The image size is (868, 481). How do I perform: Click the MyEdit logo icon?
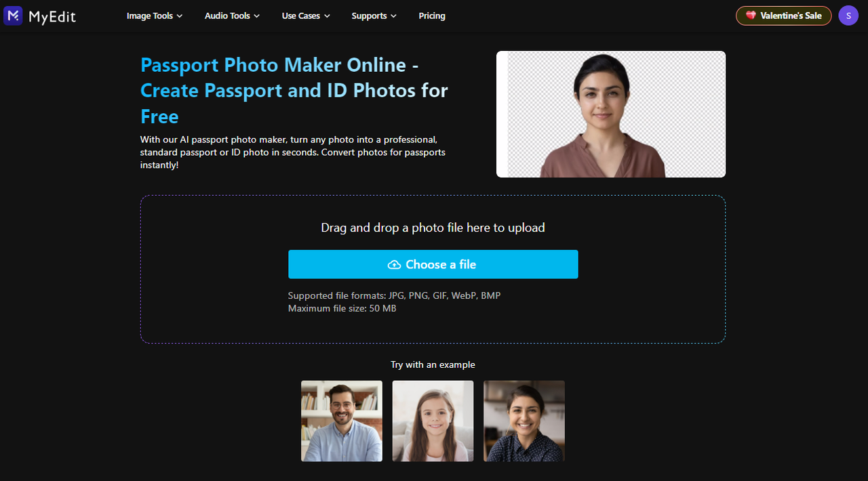pos(13,16)
